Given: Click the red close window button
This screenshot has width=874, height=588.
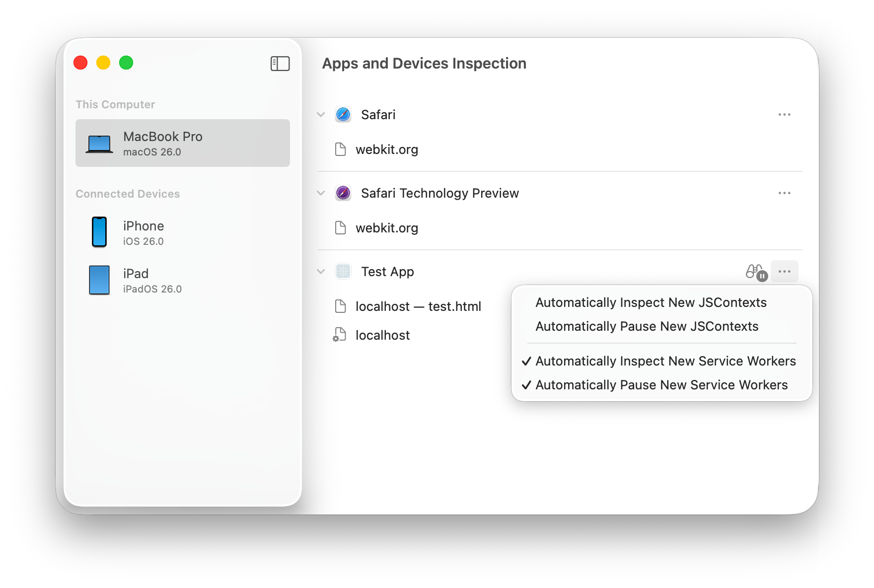Looking at the screenshot, I should tap(80, 63).
